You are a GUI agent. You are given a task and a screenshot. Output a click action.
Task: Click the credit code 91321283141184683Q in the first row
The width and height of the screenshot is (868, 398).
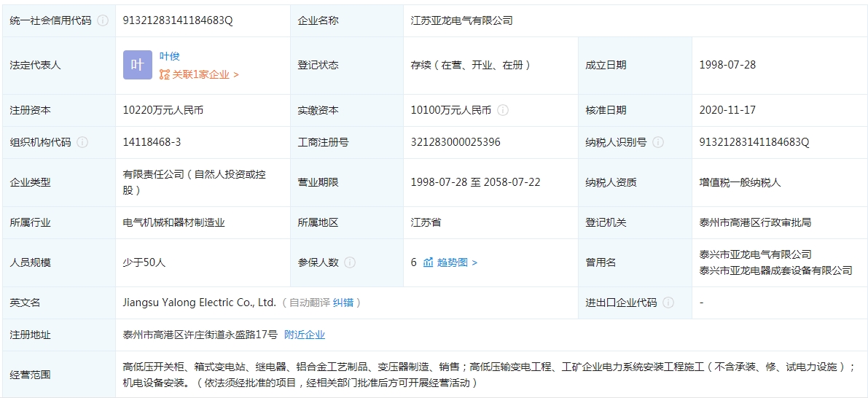coord(178,21)
